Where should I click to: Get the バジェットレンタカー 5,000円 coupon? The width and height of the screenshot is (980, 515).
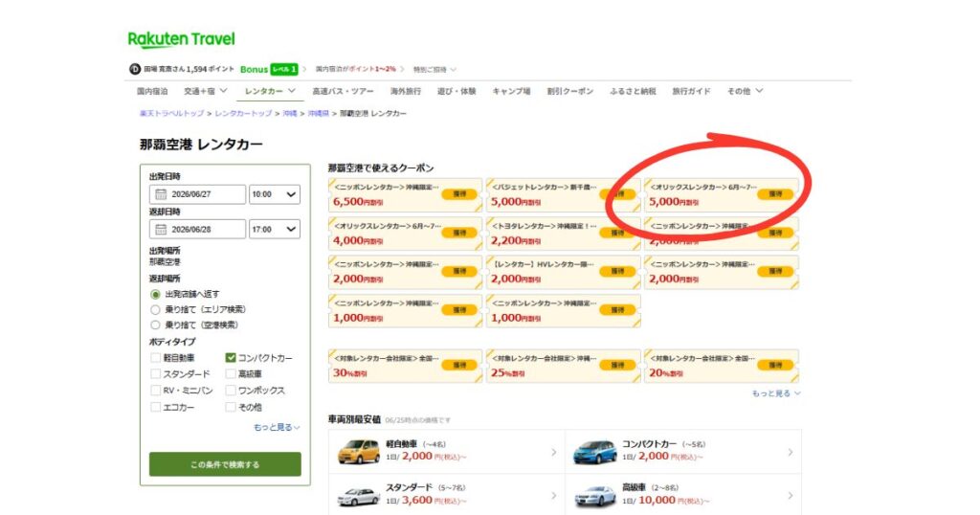click(x=617, y=194)
